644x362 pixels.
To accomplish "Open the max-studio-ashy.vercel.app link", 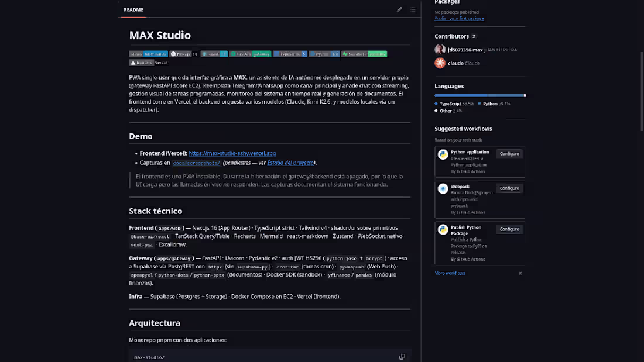I will point(232,153).
